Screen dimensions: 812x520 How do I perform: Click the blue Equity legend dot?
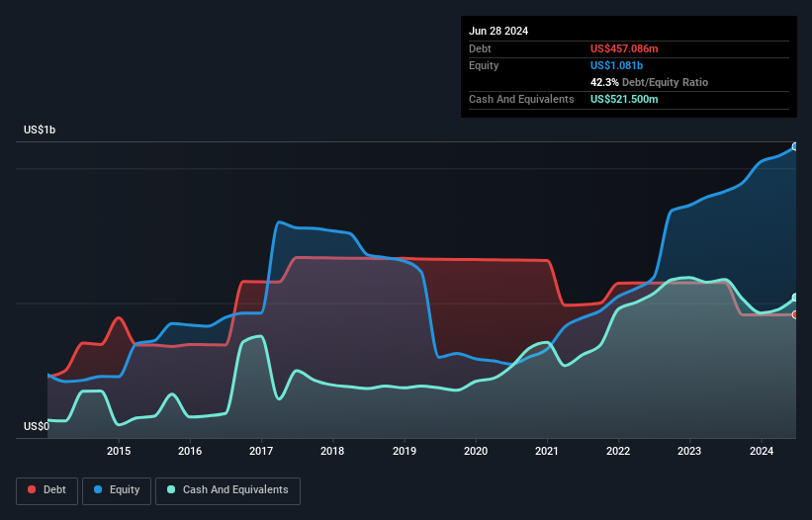tap(98, 489)
